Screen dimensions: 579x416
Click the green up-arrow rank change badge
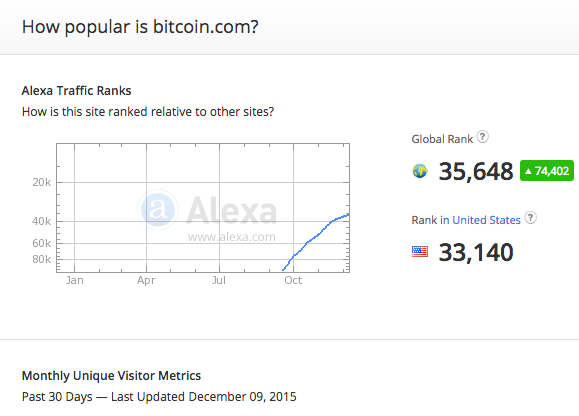click(x=547, y=171)
